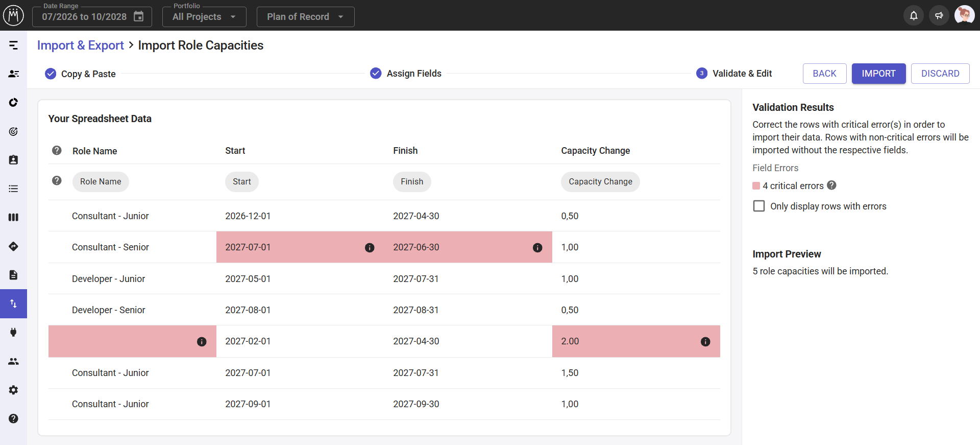Click the DISCARD button

(x=940, y=74)
